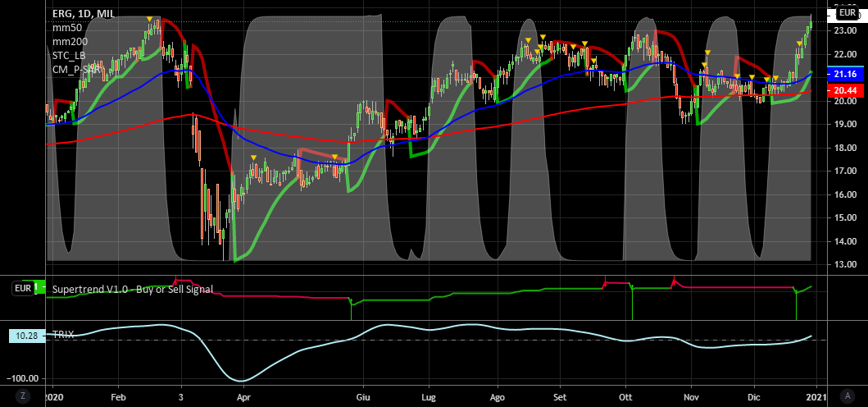Open Supertrend V1.0 Buy or Sell Signal legend
The height and width of the screenshot is (407, 868).
[x=132, y=289]
